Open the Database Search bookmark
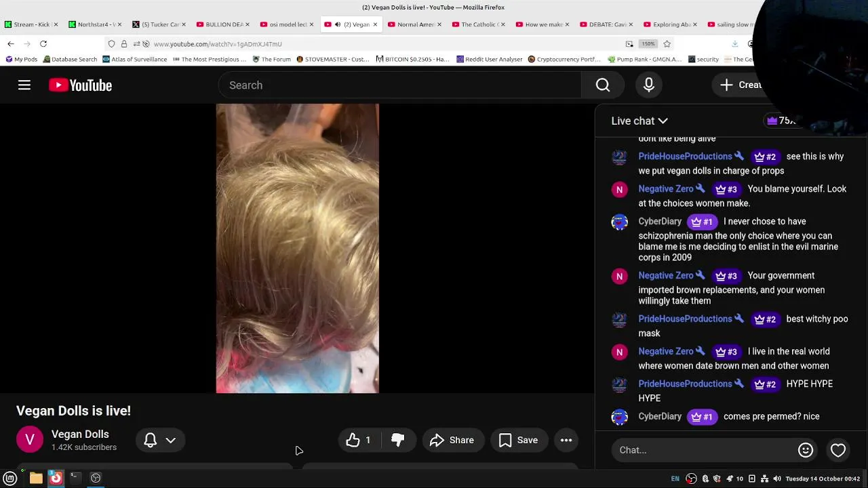868x488 pixels. coord(70,59)
